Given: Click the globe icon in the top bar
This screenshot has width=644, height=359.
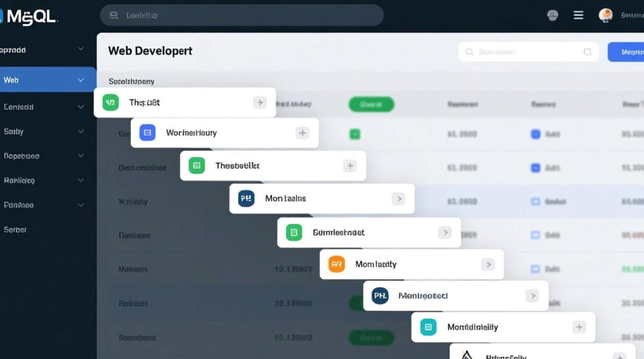Looking at the screenshot, I should [x=552, y=15].
